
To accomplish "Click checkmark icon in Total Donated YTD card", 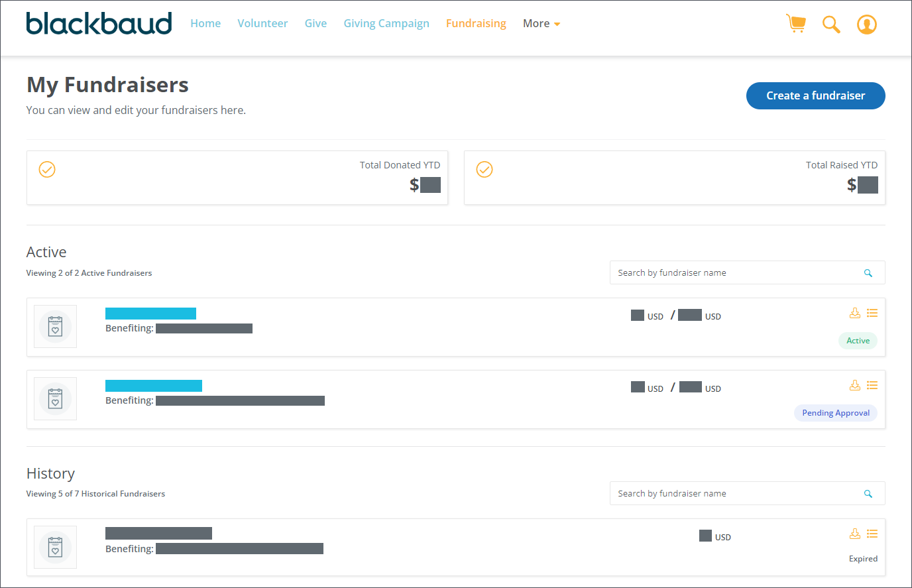I will pyautogui.click(x=47, y=170).
